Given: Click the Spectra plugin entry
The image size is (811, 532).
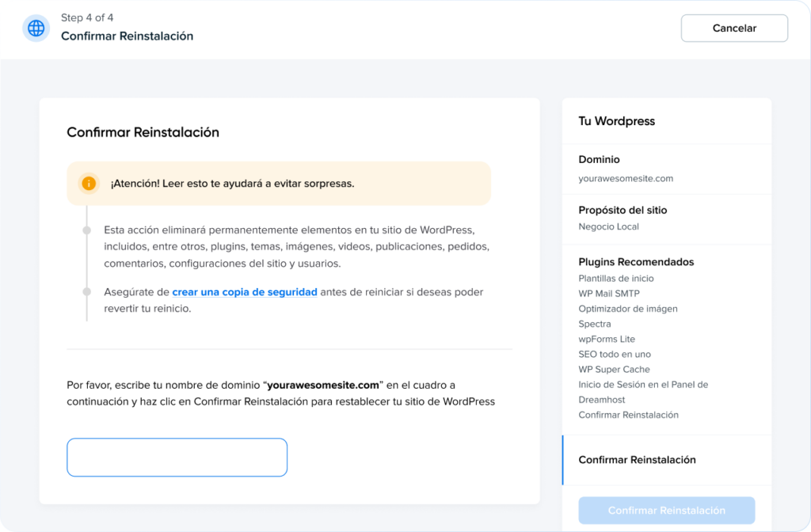Looking at the screenshot, I should coord(595,324).
